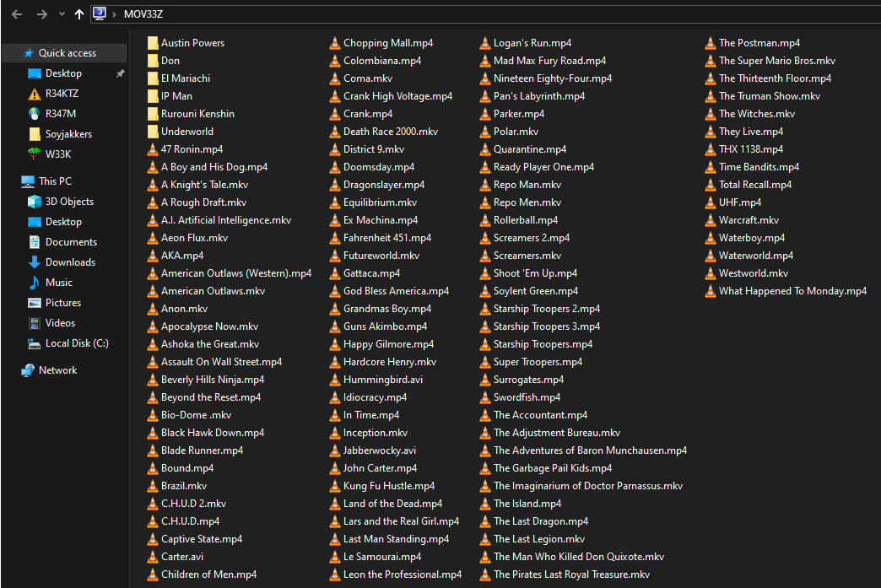881x588 pixels.
Task: Open the R34KTZ sidebar item
Action: pyautogui.click(x=62, y=94)
